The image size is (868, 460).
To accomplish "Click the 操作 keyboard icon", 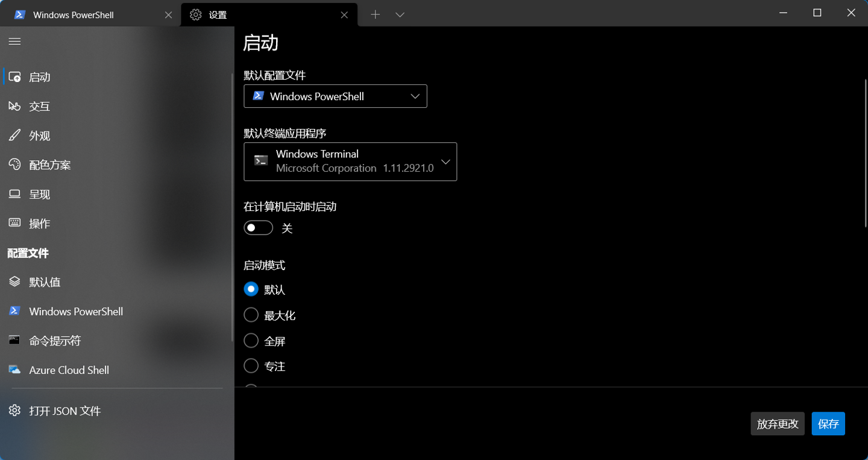I will (x=14, y=223).
